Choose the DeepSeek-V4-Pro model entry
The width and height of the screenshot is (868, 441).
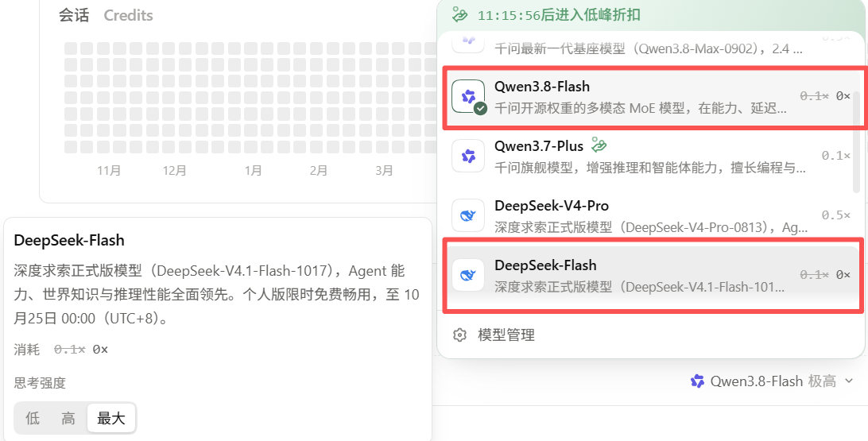click(653, 215)
